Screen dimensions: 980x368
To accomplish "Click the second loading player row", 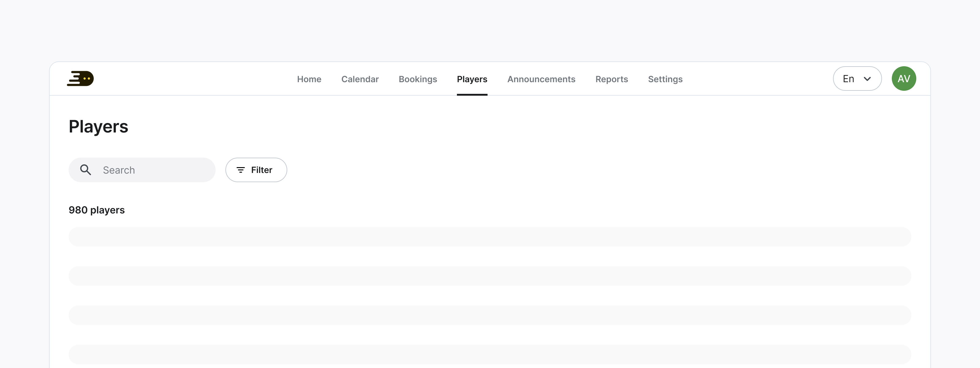I will [490, 276].
